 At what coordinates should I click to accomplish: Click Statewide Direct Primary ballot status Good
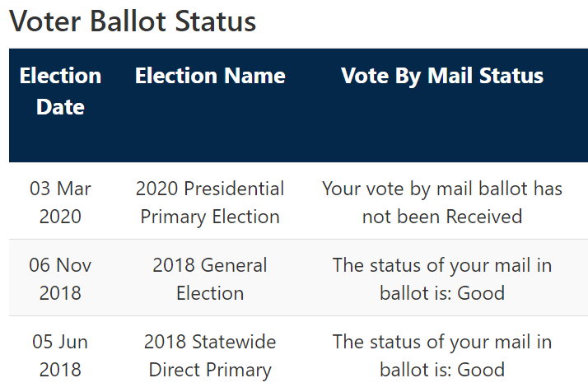[x=442, y=356]
